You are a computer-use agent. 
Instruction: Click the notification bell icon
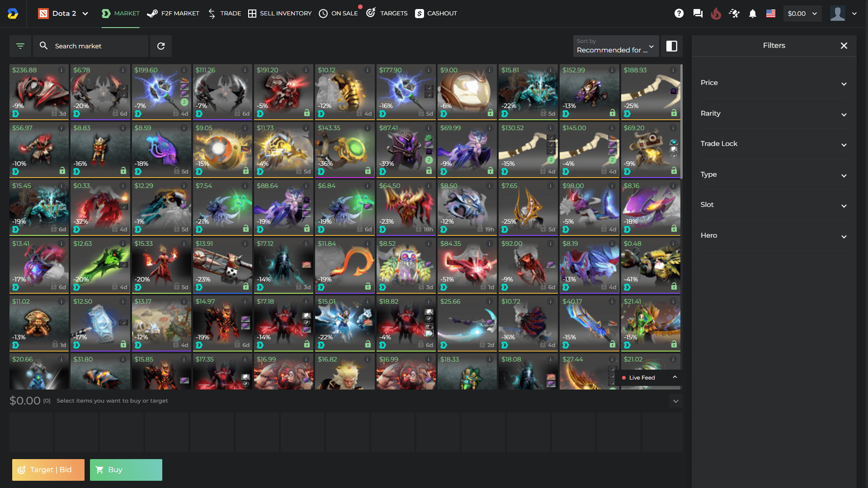click(x=752, y=13)
